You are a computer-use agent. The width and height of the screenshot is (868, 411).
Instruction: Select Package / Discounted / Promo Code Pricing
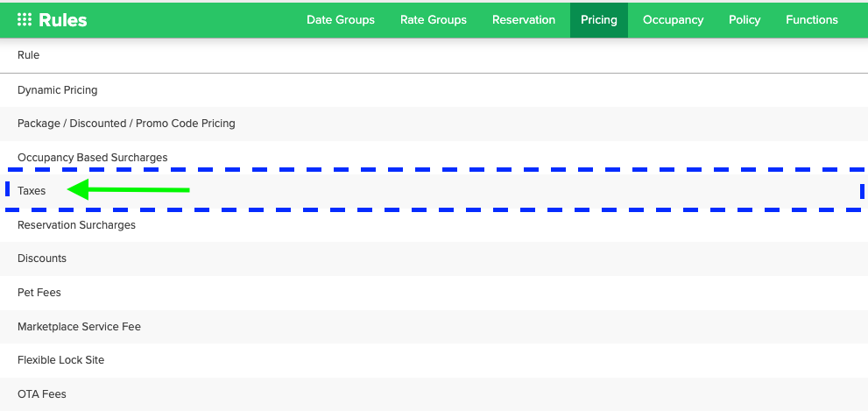tap(126, 124)
